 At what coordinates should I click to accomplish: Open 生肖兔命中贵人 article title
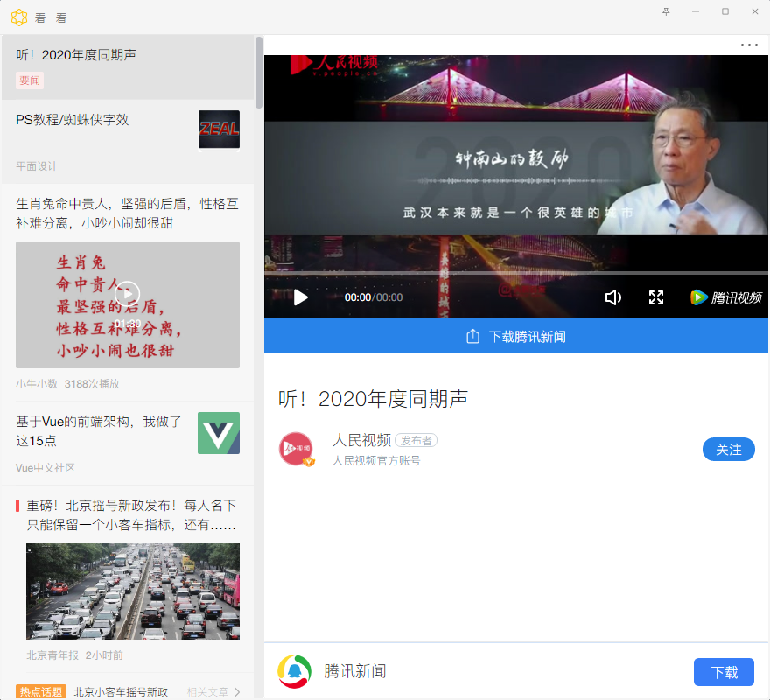pos(127,213)
